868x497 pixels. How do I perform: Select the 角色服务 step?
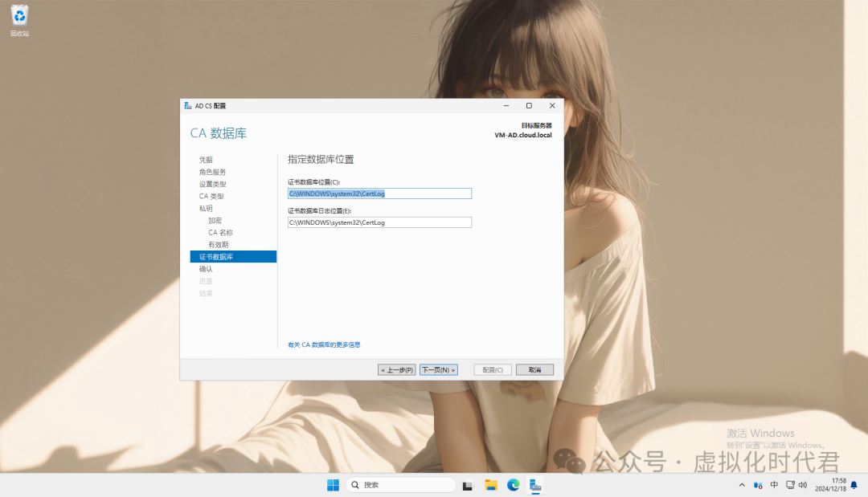coord(212,172)
